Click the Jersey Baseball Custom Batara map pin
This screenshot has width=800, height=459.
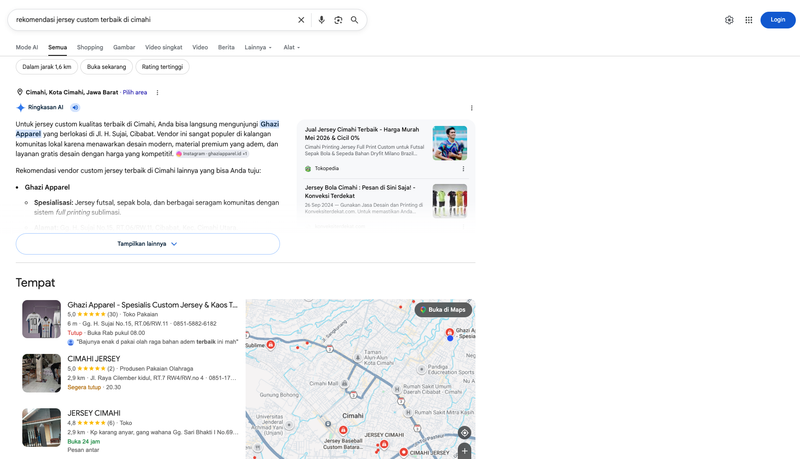coord(343,430)
